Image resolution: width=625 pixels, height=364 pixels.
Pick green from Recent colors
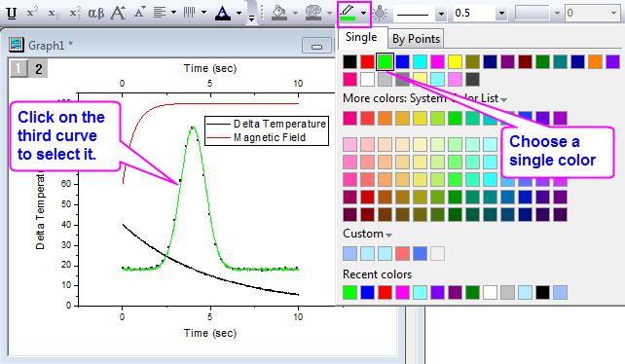click(x=349, y=292)
